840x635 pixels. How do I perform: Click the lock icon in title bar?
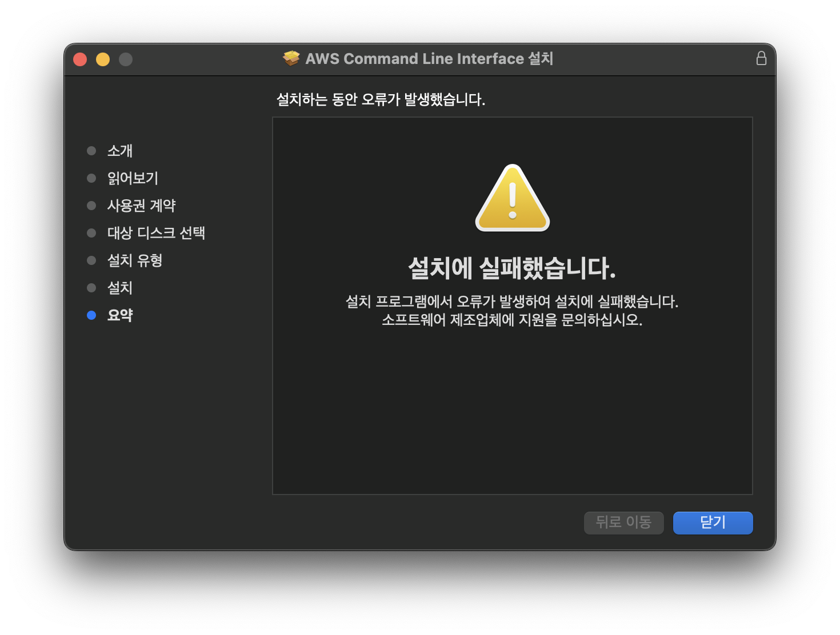[x=761, y=58]
